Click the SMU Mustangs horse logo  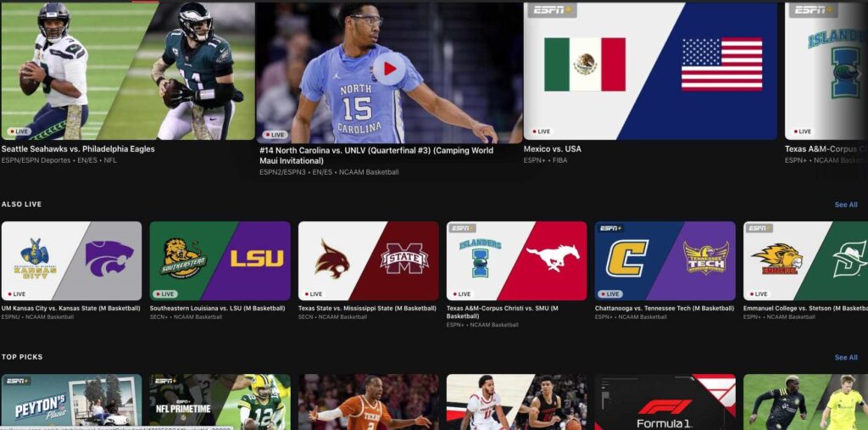coord(553,257)
